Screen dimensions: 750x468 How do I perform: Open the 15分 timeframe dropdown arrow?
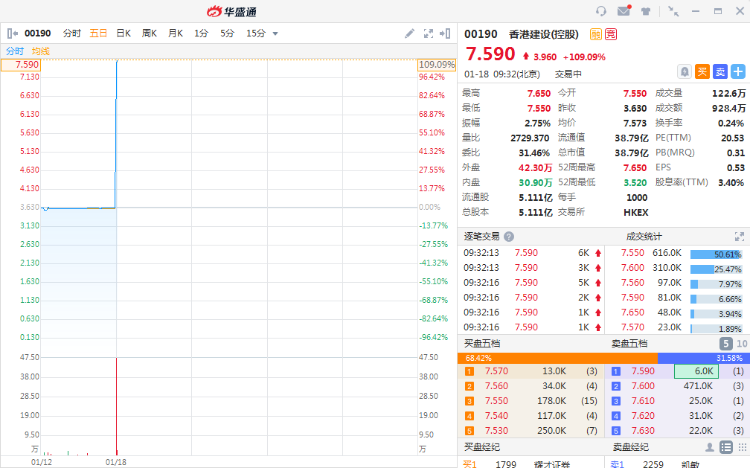(275, 33)
